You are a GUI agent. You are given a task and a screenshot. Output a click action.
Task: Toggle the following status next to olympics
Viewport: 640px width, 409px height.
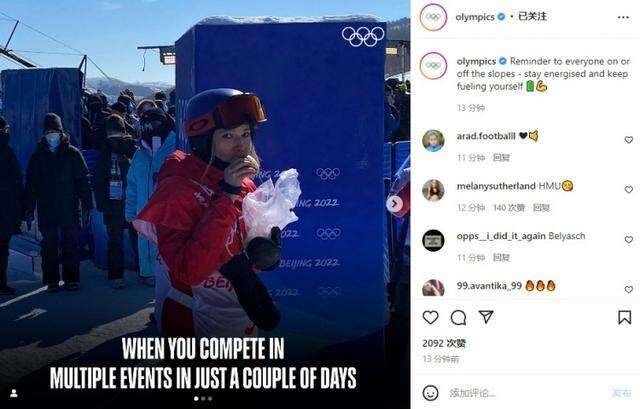point(532,16)
